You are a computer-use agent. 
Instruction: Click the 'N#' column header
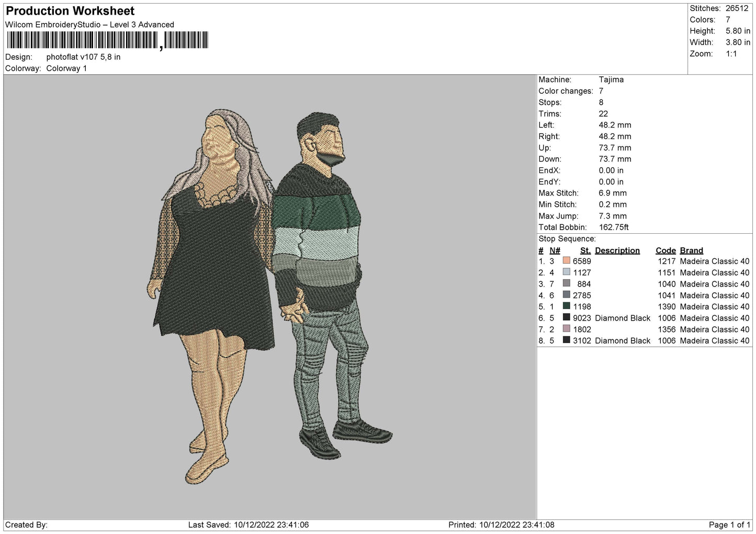pos(555,251)
